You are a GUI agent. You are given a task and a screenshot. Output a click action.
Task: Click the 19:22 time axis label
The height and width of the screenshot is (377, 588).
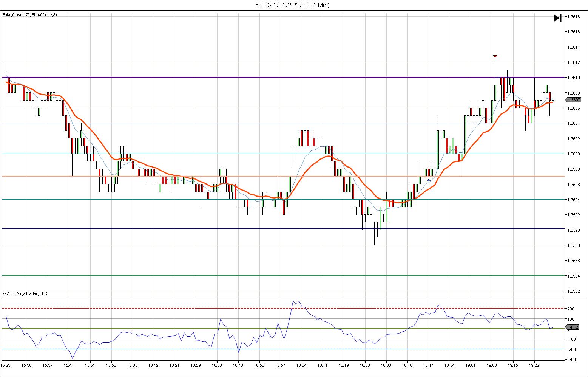[x=534, y=366]
